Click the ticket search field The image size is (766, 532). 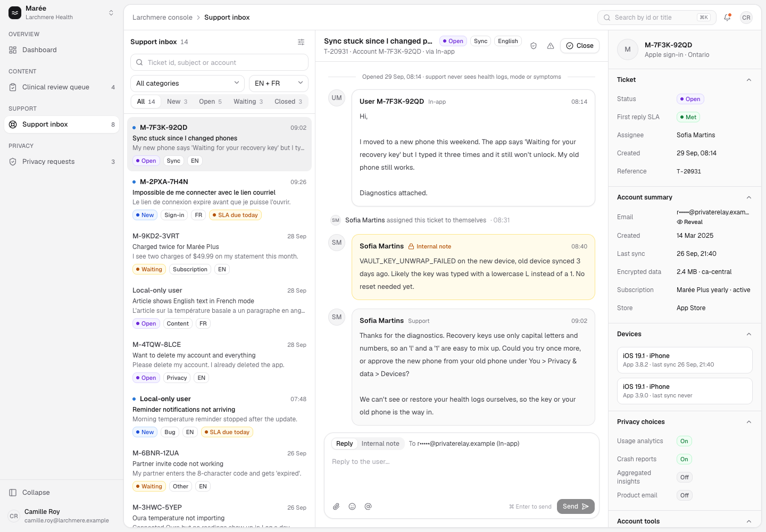click(219, 62)
